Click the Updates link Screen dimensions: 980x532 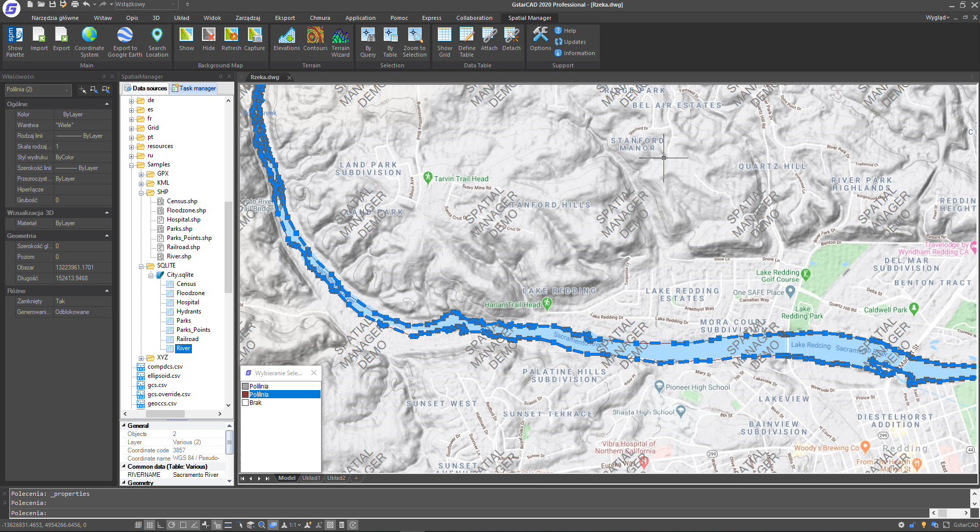click(x=570, y=42)
